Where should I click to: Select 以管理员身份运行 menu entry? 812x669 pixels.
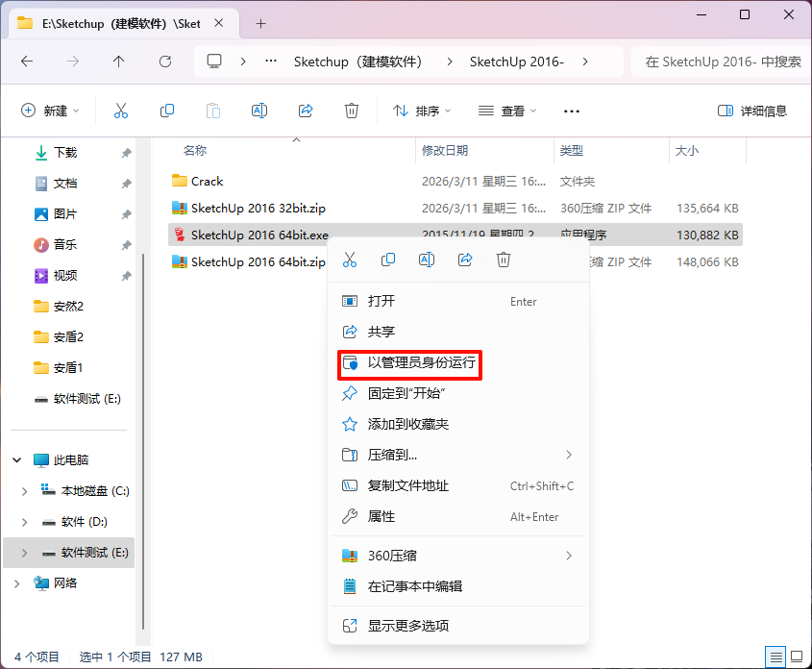(x=457, y=363)
